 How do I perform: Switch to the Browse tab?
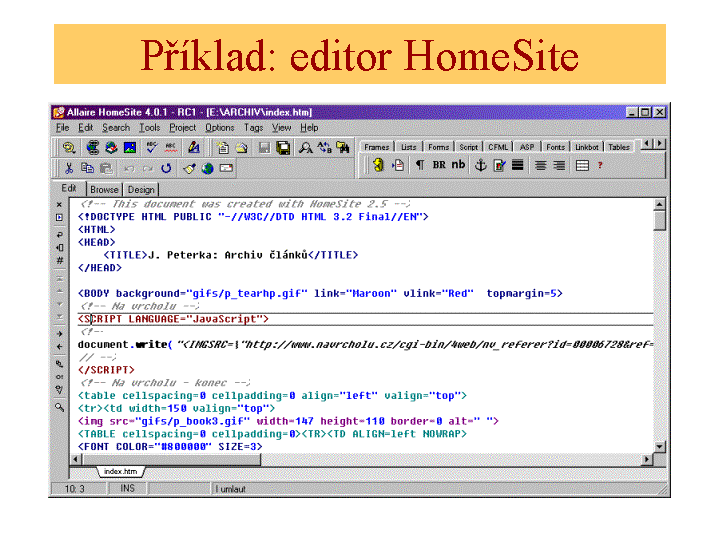tap(104, 190)
